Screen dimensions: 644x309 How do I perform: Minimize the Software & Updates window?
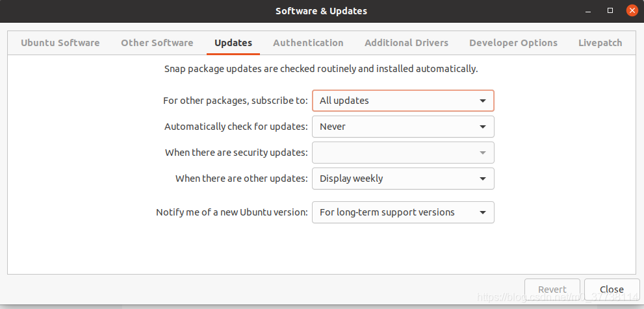coord(589,10)
